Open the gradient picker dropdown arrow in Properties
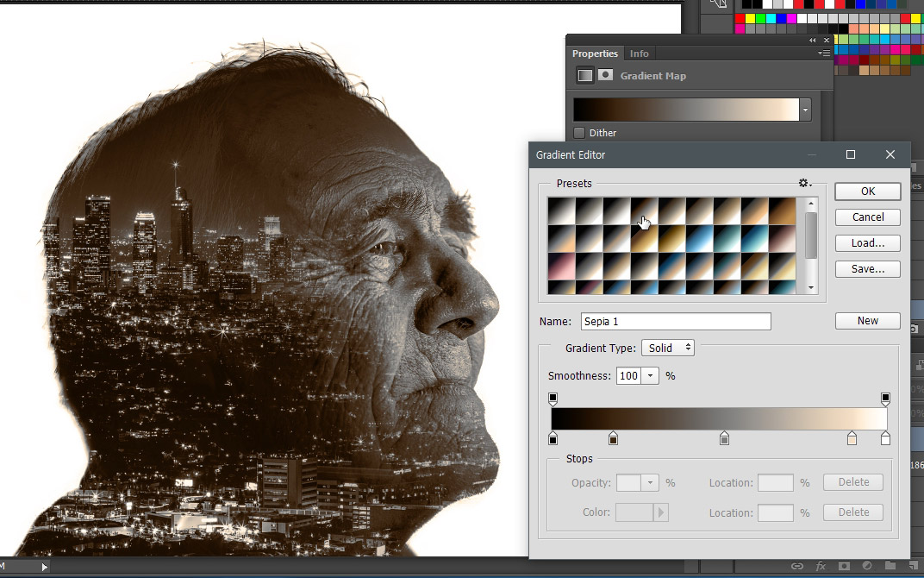This screenshot has height=578, width=924. pyautogui.click(x=805, y=110)
